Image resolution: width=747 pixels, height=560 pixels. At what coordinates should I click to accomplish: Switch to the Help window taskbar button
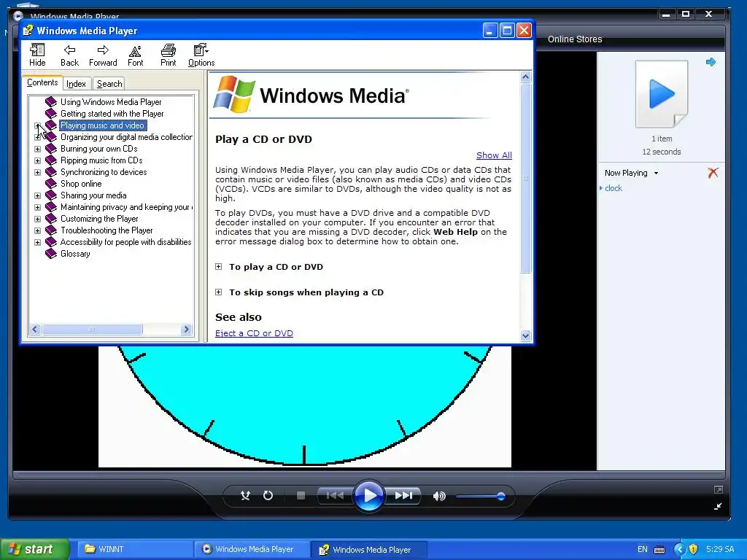[369, 550]
